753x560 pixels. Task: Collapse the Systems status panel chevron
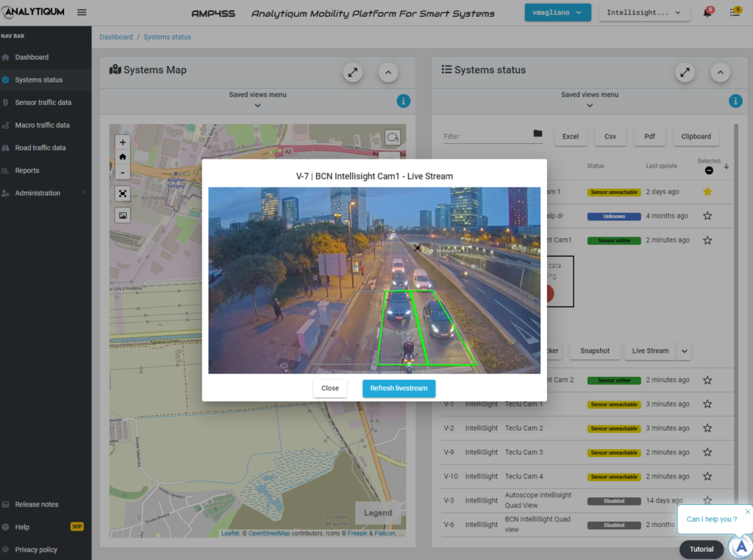(x=721, y=72)
